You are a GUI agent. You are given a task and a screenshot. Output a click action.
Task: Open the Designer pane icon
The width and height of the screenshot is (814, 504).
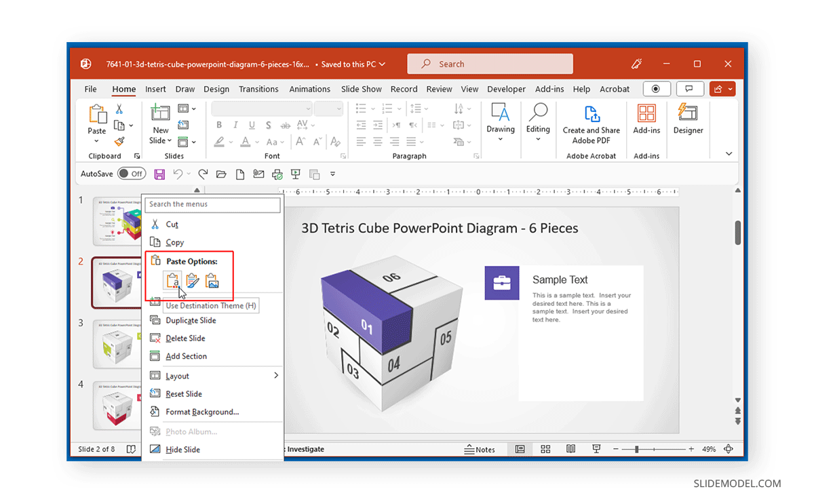click(688, 113)
